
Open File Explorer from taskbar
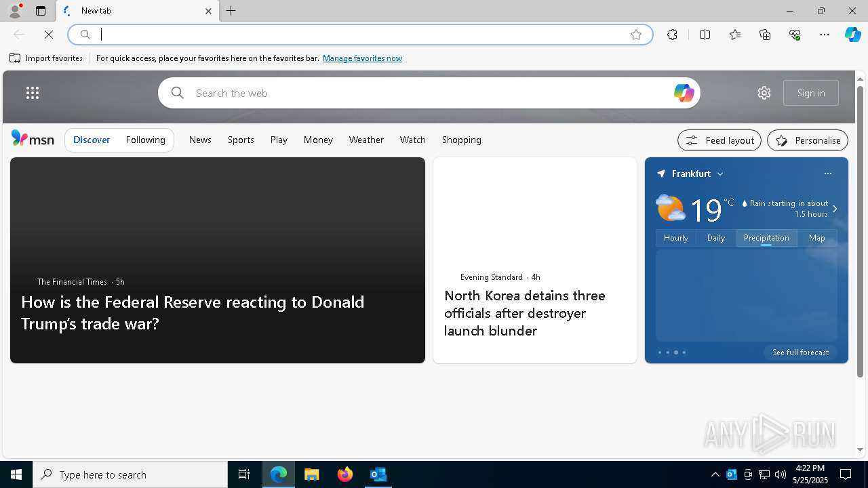311,474
